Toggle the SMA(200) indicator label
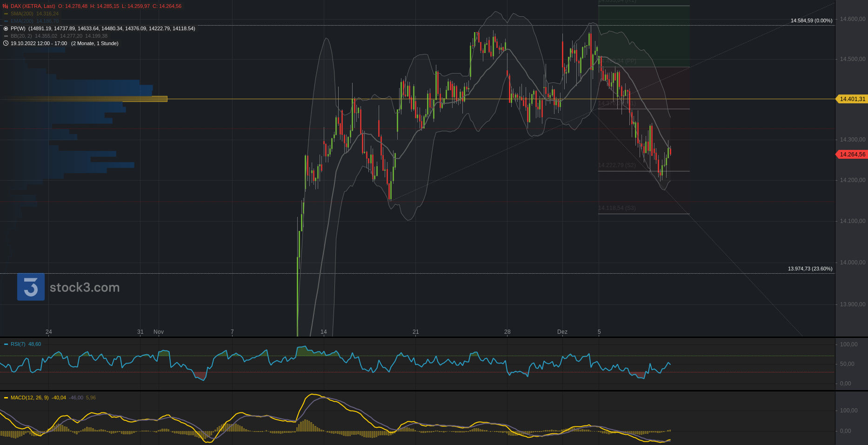This screenshot has height=445, width=868. [x=22, y=13]
